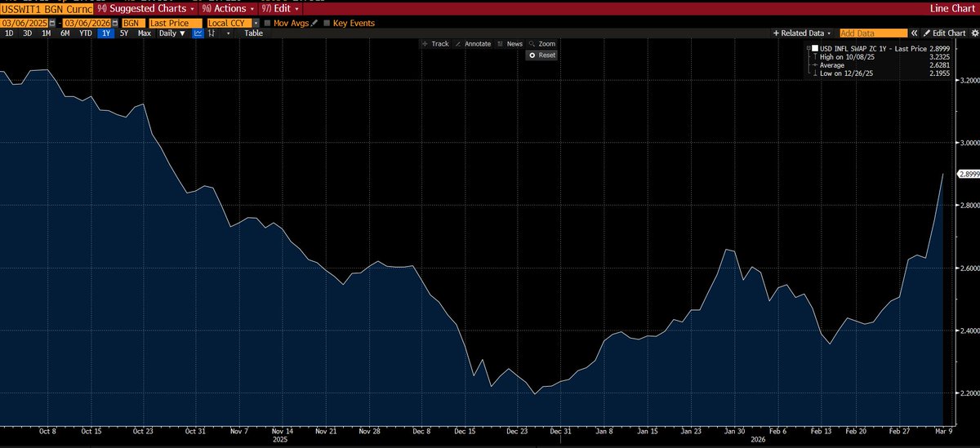
Task: Collapse the legend with minus box icon
Action: [x=808, y=49]
